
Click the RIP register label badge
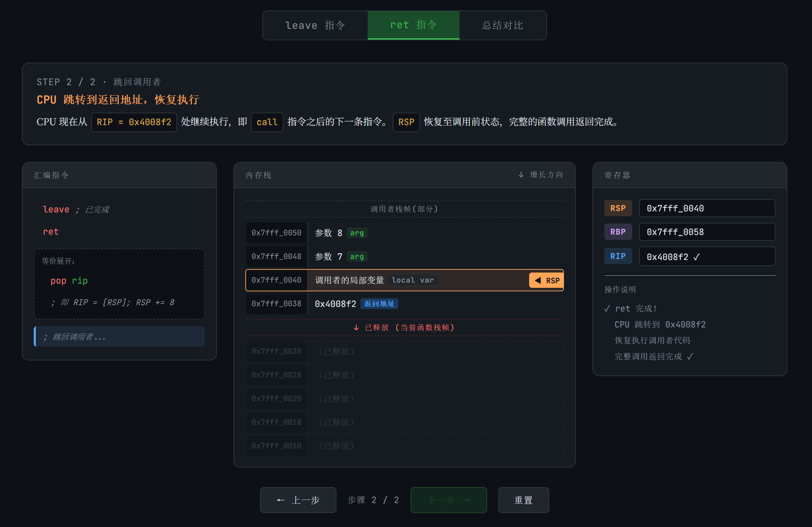(618, 256)
